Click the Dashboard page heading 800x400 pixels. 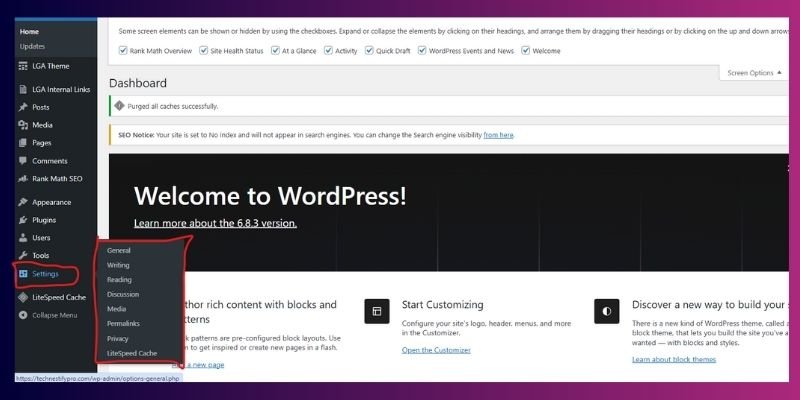click(x=138, y=83)
